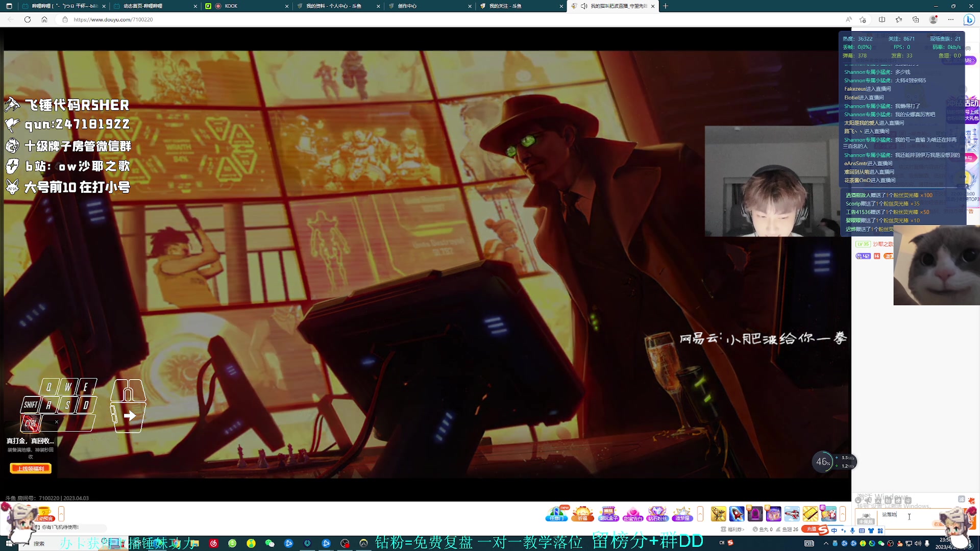Image resolution: width=980 pixels, height=551 pixels.
Task: Expand the gift list arrow
Action: (843, 514)
